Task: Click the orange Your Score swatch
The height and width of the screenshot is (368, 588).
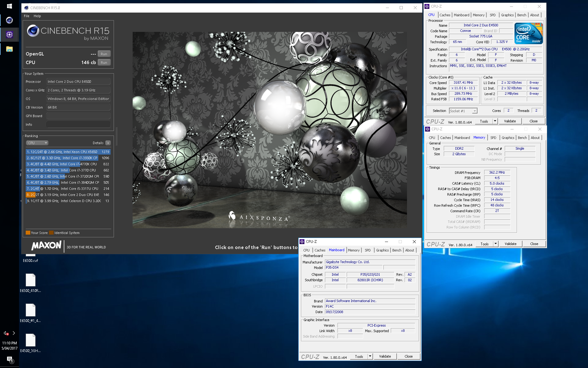Action: pyautogui.click(x=28, y=233)
